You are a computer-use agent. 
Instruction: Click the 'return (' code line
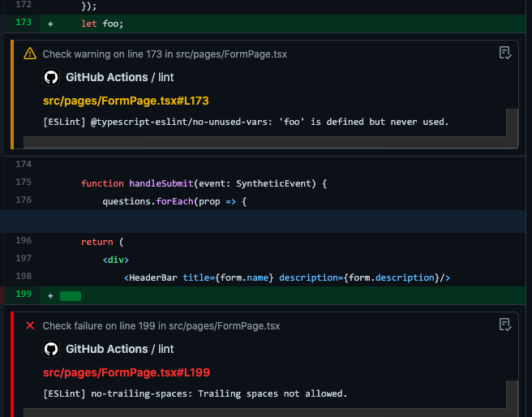coord(102,242)
